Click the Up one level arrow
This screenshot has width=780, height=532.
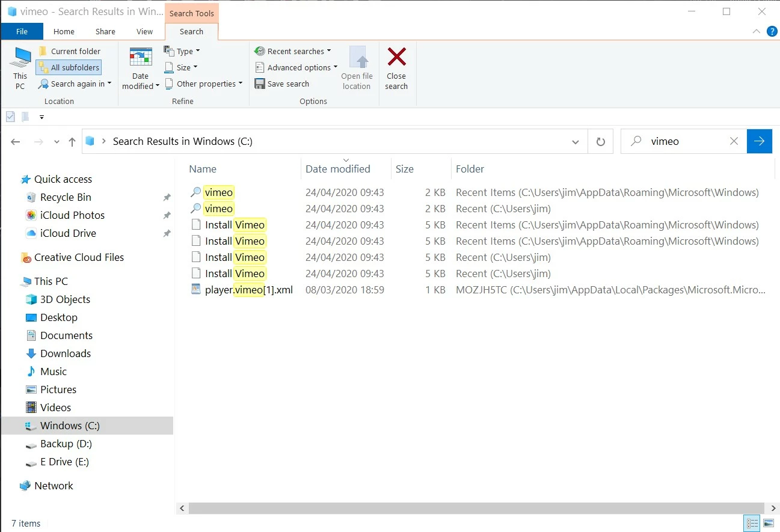pos(72,142)
